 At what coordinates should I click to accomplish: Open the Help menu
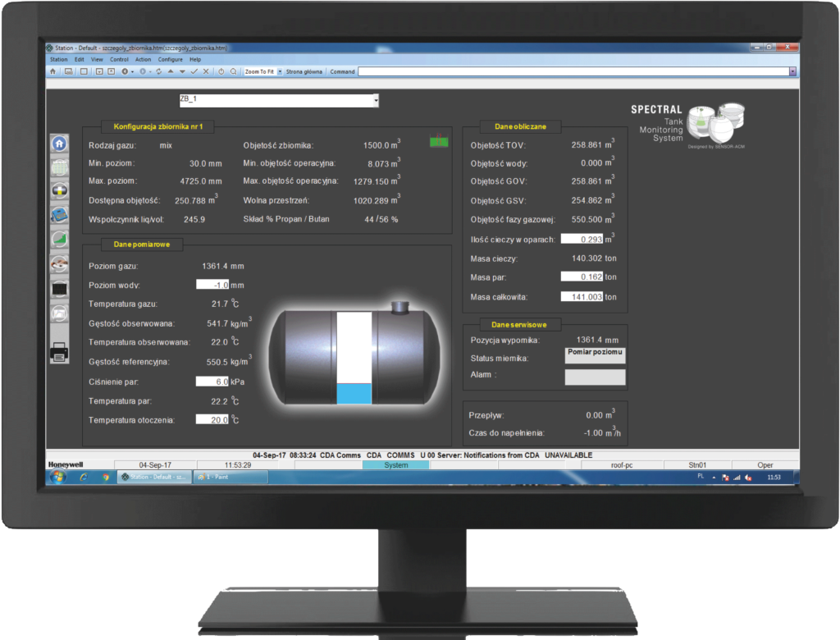click(195, 60)
